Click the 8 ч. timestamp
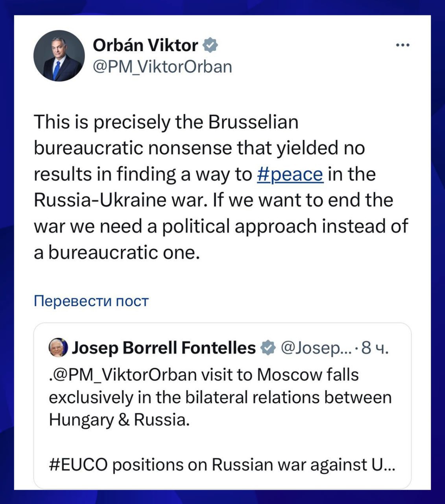The image size is (445, 504). tap(374, 348)
